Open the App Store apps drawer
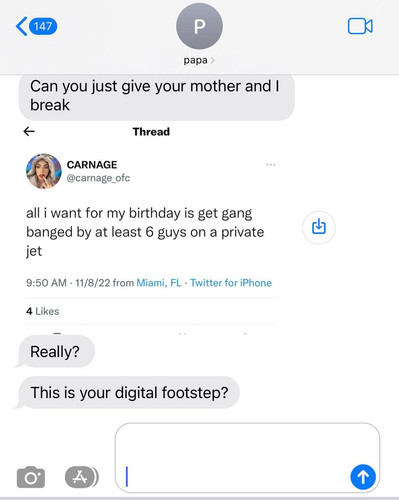This screenshot has width=399, height=500. [81, 477]
